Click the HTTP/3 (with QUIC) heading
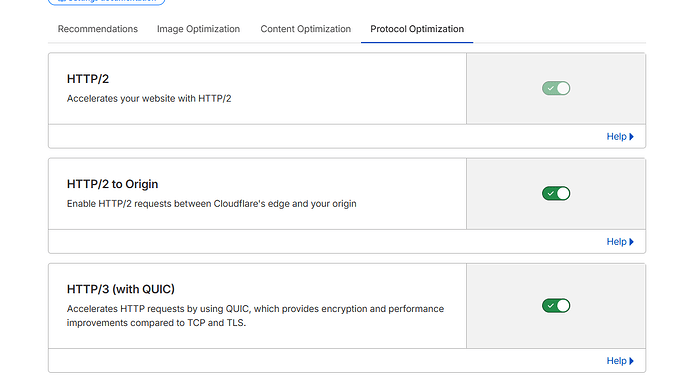 (x=121, y=289)
